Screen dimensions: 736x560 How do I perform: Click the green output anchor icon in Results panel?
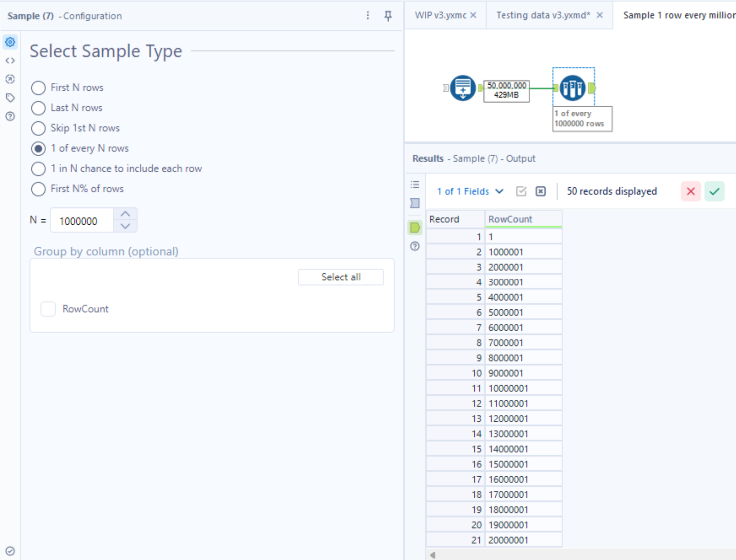pyautogui.click(x=415, y=228)
